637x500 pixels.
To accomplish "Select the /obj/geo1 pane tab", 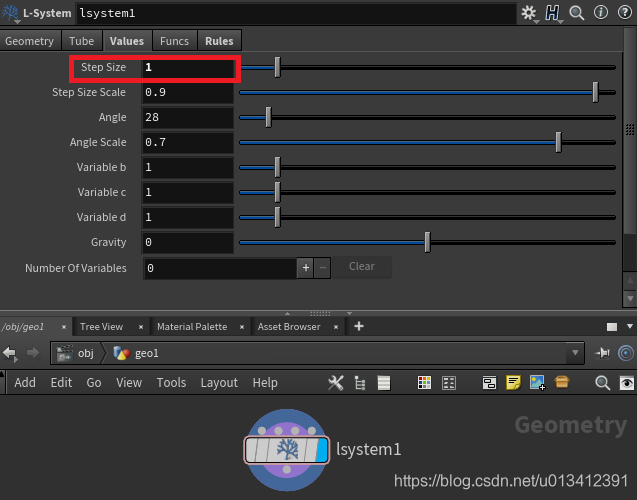I will click(x=23, y=327).
